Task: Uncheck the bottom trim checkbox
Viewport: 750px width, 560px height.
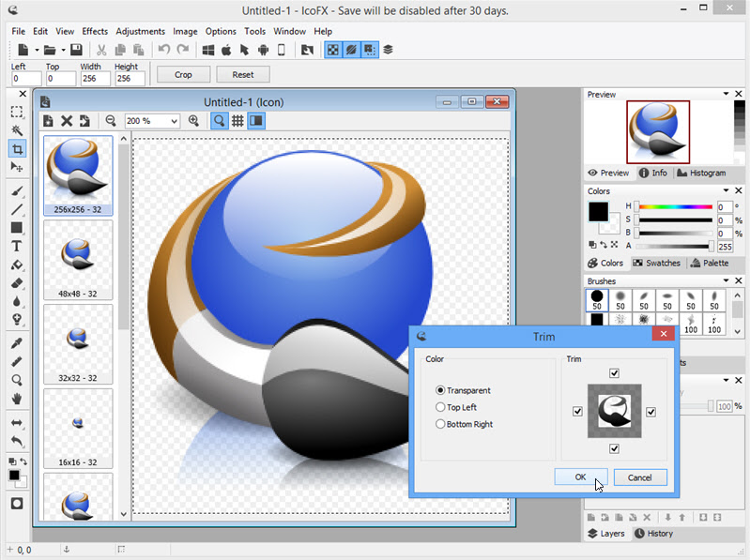Action: click(614, 448)
